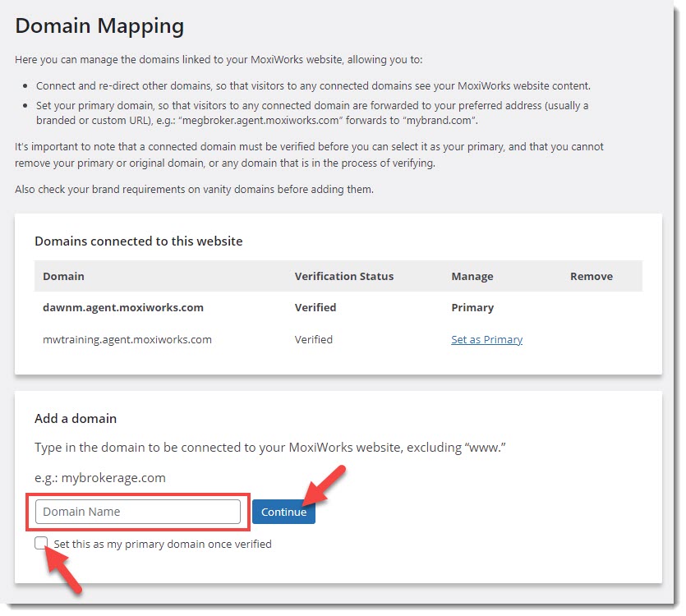Select the Manage column header
Image resolution: width=686 pixels, height=616 pixels.
[x=472, y=276]
